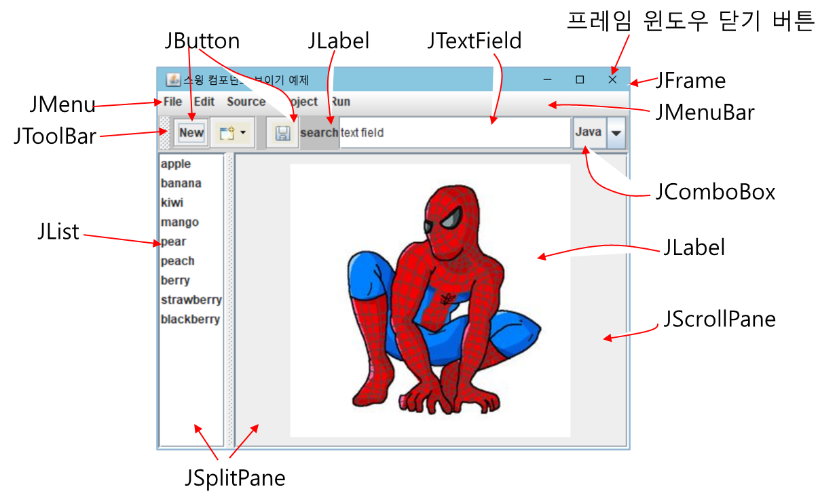This screenshot has height=504, width=837.
Task: Click the Java combo box selected value
Action: [x=589, y=133]
